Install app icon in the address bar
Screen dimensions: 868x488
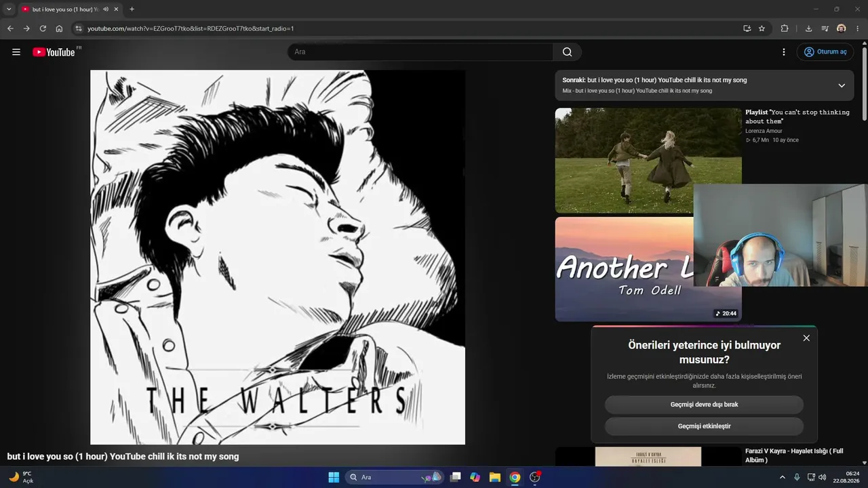pyautogui.click(x=747, y=28)
